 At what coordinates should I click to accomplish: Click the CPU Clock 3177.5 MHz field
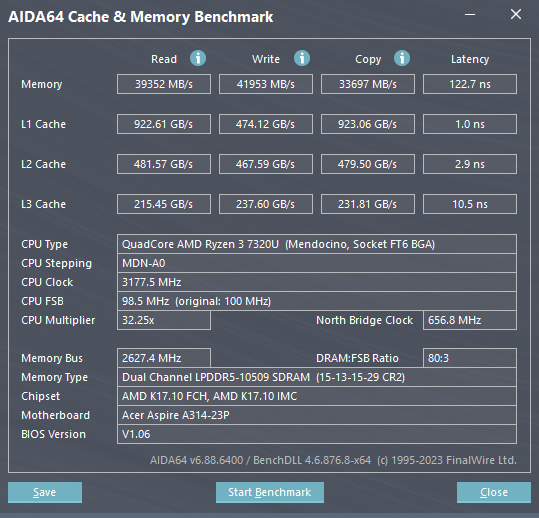pyautogui.click(x=317, y=282)
